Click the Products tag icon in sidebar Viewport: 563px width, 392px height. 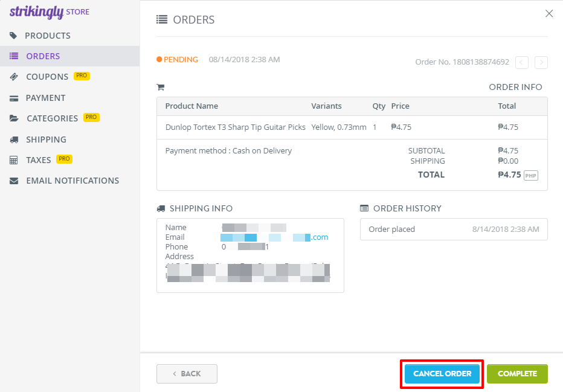click(13, 36)
